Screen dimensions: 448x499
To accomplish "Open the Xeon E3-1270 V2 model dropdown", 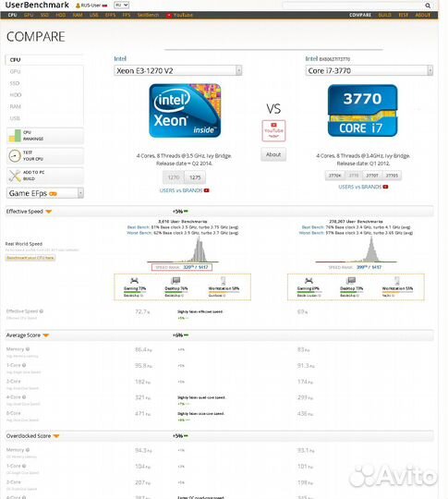I will pos(178,70).
